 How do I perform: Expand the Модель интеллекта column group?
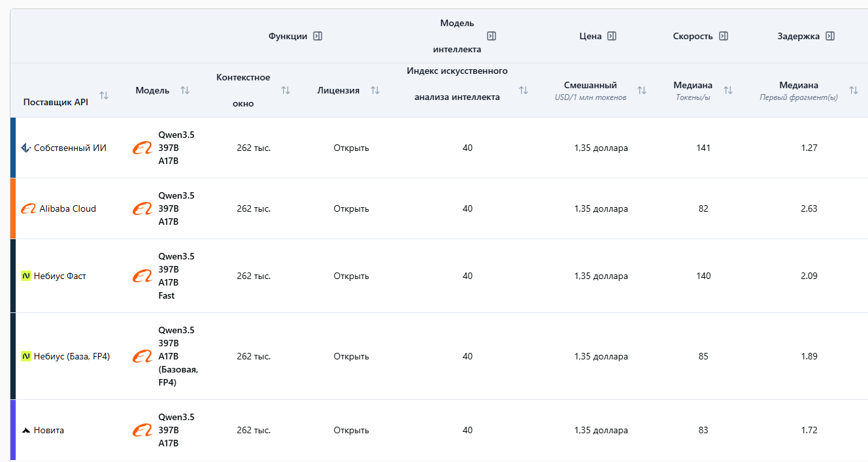[x=492, y=37]
